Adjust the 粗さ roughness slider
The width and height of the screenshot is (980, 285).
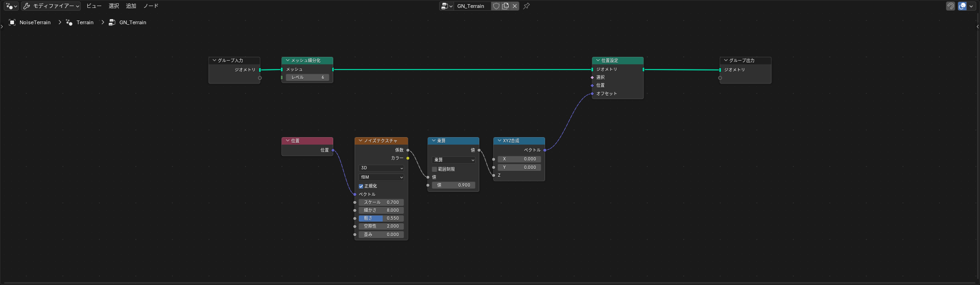pyautogui.click(x=381, y=218)
